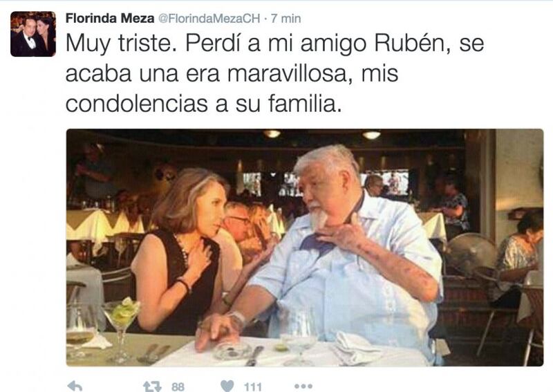Click the Florinda Meza display name
The width and height of the screenshot is (553, 392).
pos(110,19)
